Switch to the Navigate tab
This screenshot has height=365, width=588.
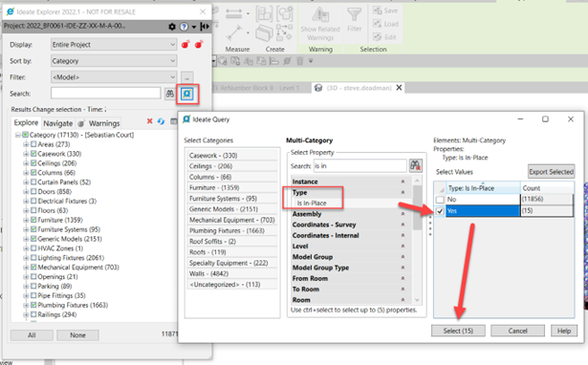57,123
